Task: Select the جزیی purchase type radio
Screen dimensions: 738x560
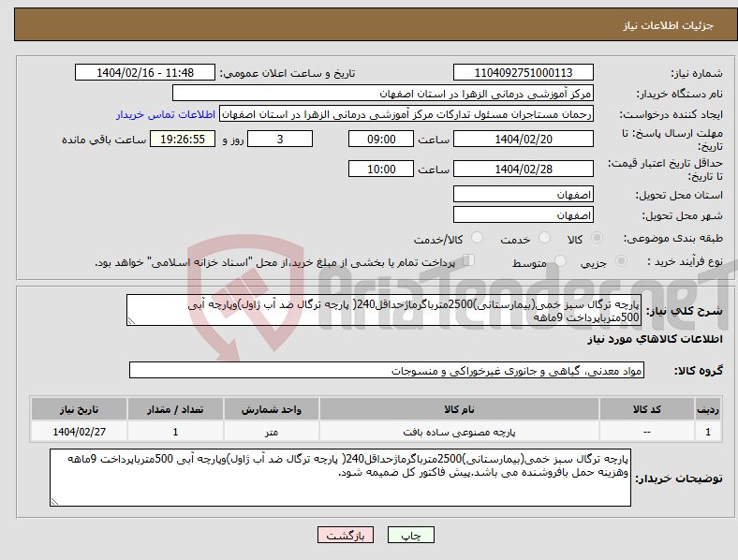Action: click(x=621, y=260)
